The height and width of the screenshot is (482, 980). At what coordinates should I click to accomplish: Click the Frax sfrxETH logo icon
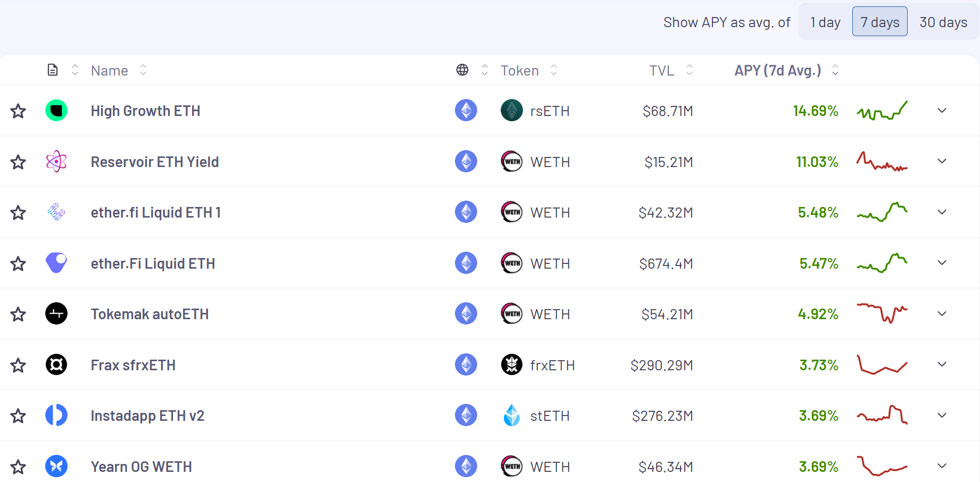coord(56,365)
